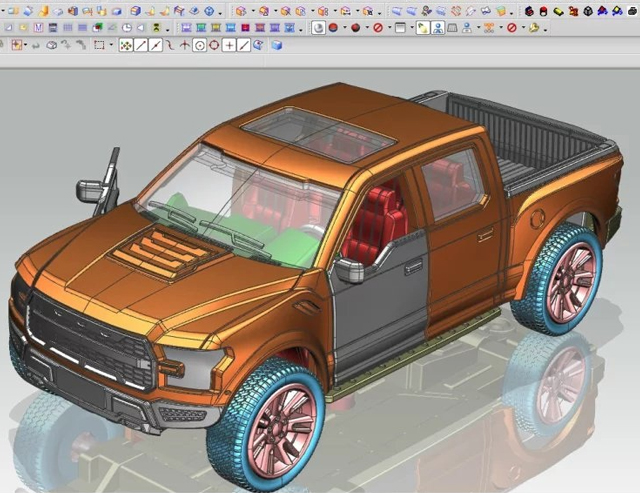Open the window layout icon dropdown arrow

410,28
